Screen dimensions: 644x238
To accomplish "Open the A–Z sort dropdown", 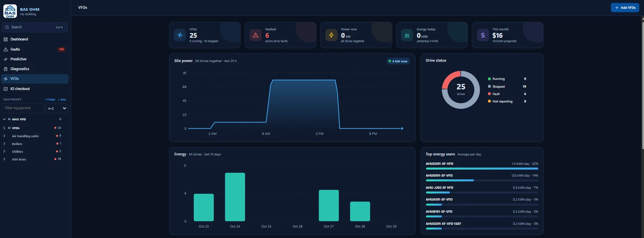I will pyautogui.click(x=57, y=108).
